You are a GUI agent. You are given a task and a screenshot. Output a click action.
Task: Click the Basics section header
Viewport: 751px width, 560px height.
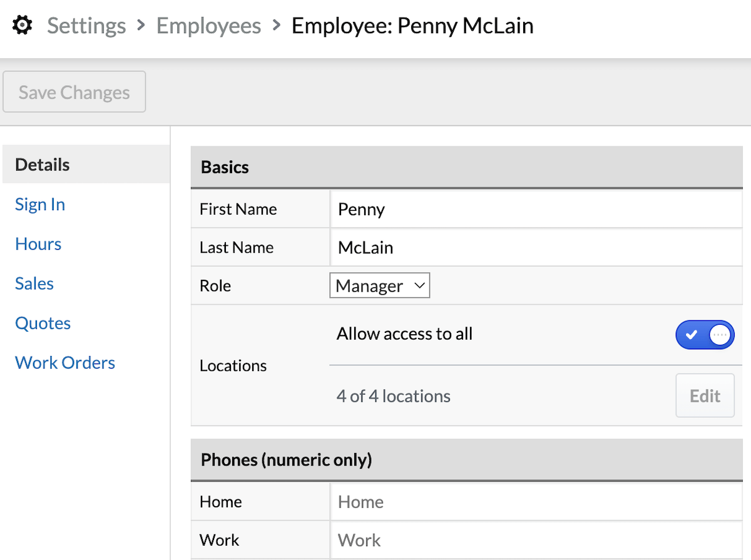(224, 167)
